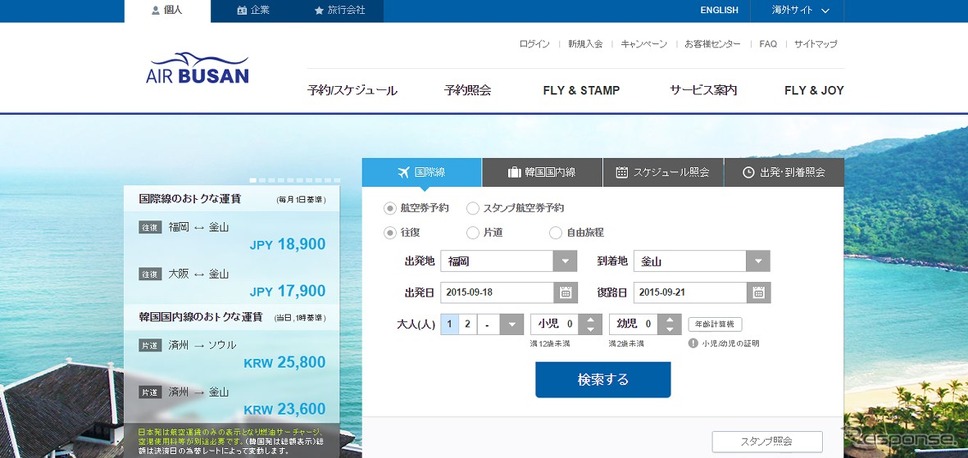
Task: Open お客様センター link
Action: pos(712,44)
